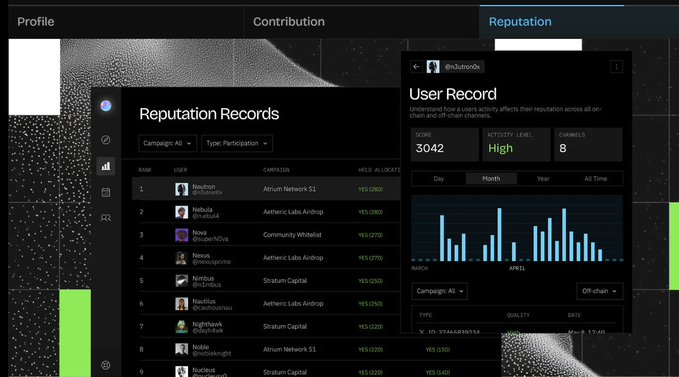The image size is (679, 377).
Task: Click Aetheric Labs Airdrop in Nebula's row
Action: pos(293,212)
